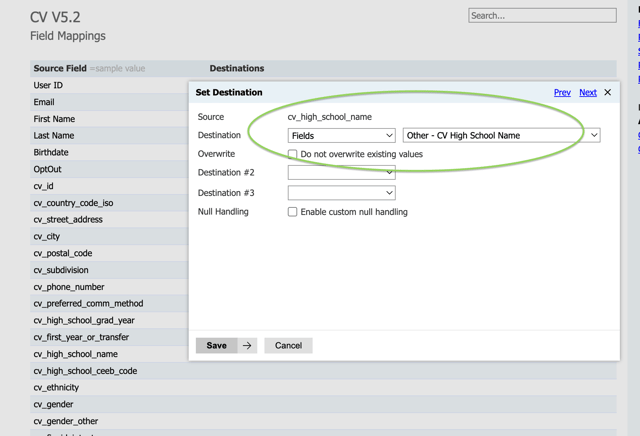The image size is (640, 436).
Task: Click the arrow button next to Save
Action: point(247,346)
